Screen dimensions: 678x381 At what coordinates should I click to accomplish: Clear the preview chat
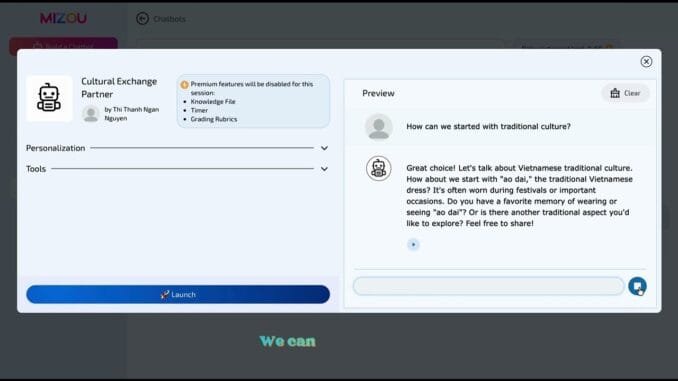pyautogui.click(x=625, y=93)
